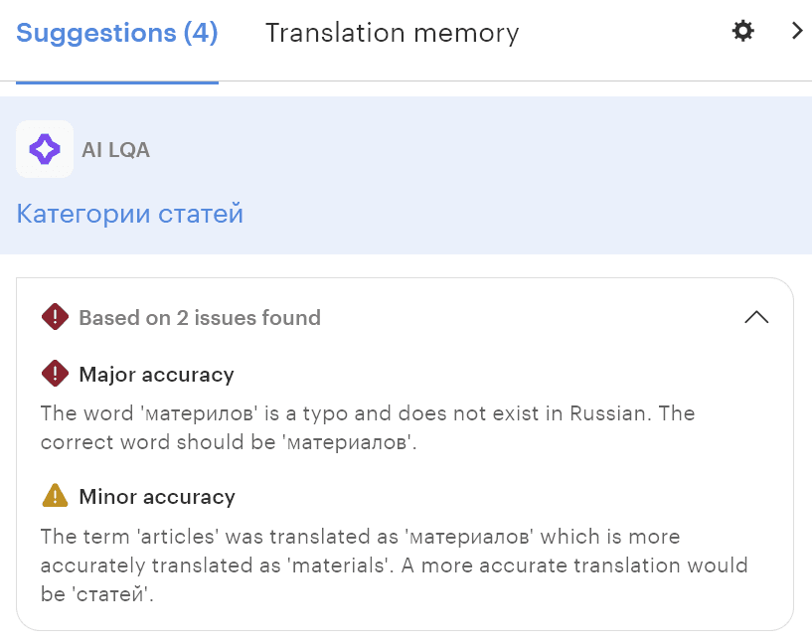
Task: Open settings with the gear icon
Action: 742,32
